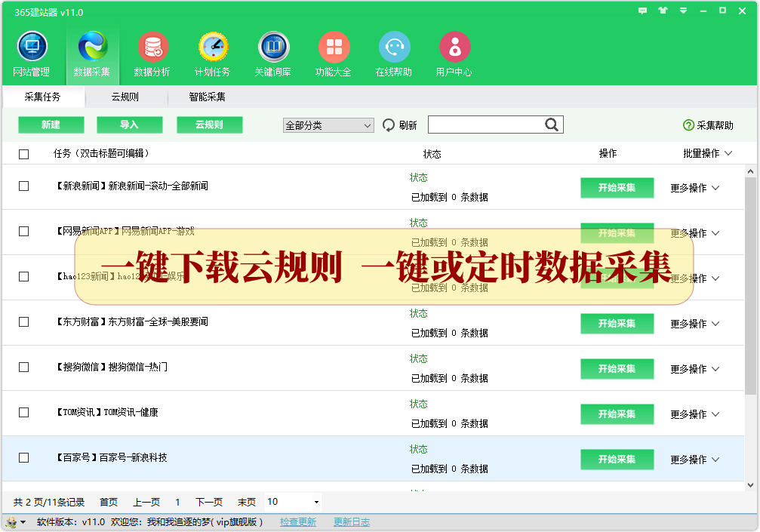Viewport: 760px width, 532px height.
Task: Open the 用户中心 person icon
Action: click(x=454, y=47)
